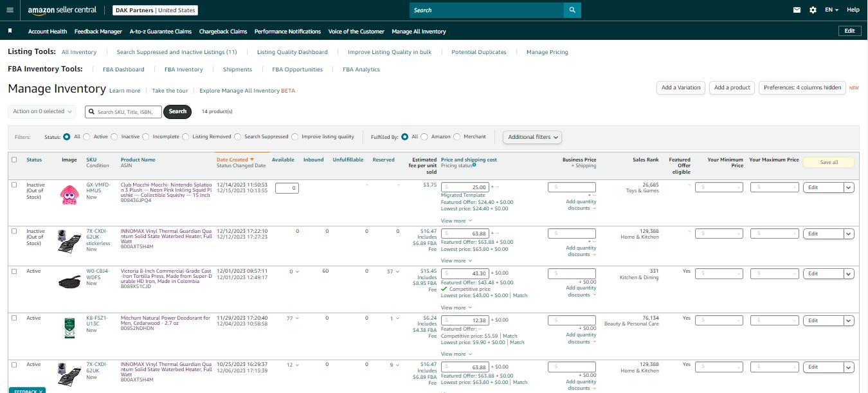Open the Mitchum deodorant product thumbnail
This screenshot has width=868, height=393.
coord(69,328)
